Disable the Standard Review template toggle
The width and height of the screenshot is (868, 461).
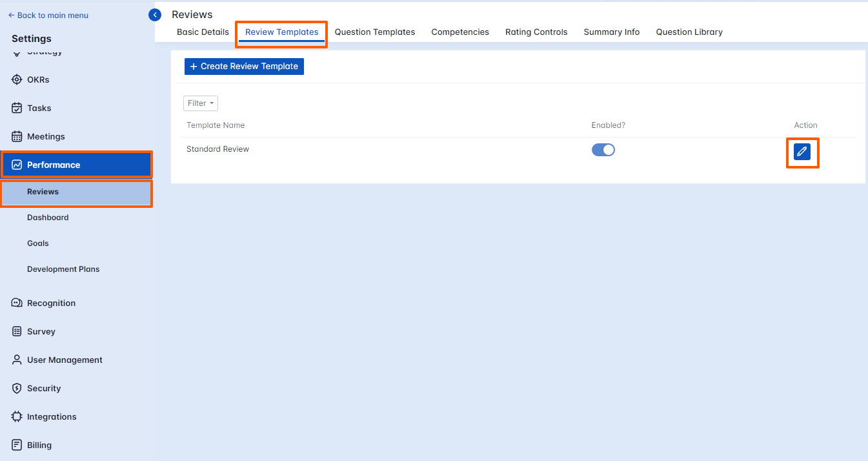click(x=603, y=149)
